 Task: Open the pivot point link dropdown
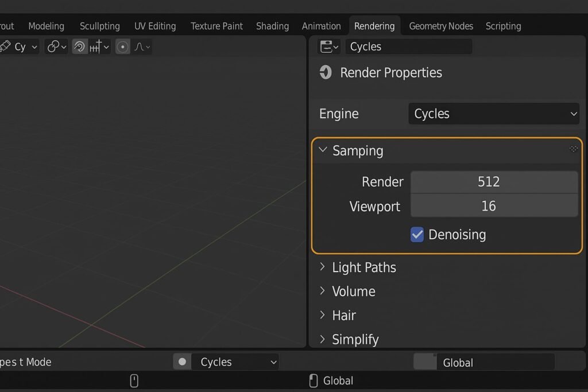(x=57, y=47)
